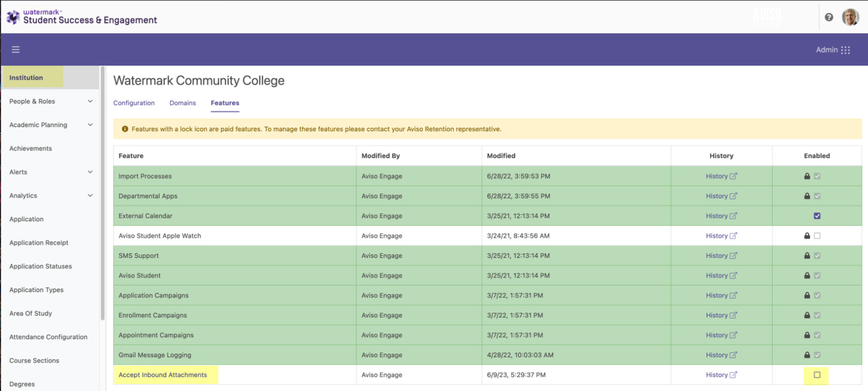
Task: Toggle Gmail Message Logging enabled checkbox
Action: [x=817, y=355]
